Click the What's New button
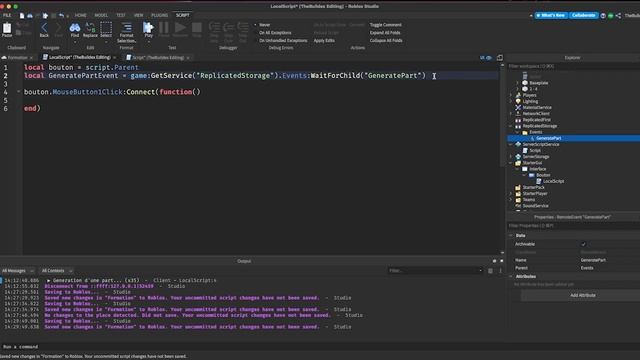The width and height of the screenshot is (640, 360). (551, 16)
